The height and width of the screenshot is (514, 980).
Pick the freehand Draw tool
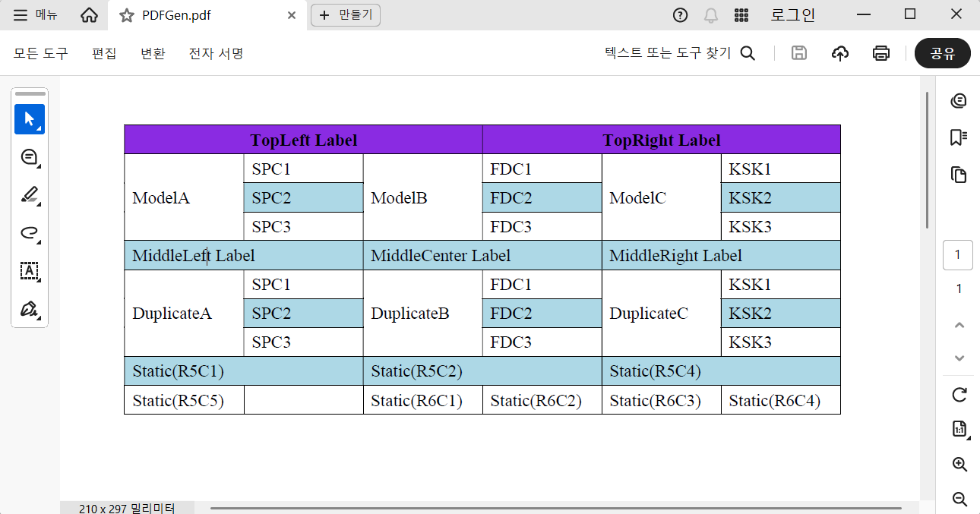point(30,233)
